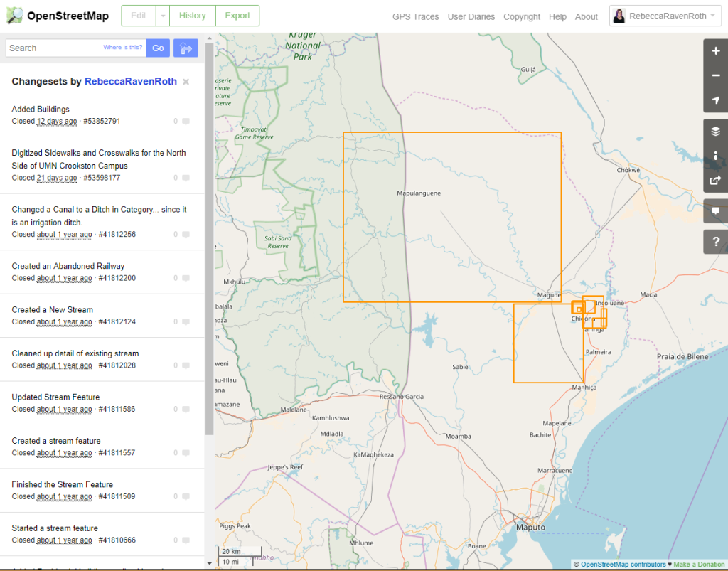Open map help with the question mark icon

tap(715, 242)
